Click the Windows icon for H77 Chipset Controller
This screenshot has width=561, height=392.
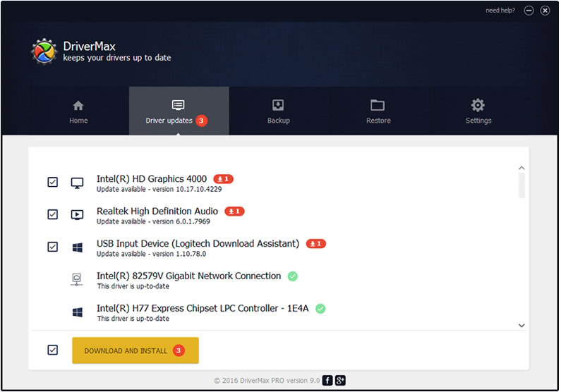pyautogui.click(x=78, y=312)
